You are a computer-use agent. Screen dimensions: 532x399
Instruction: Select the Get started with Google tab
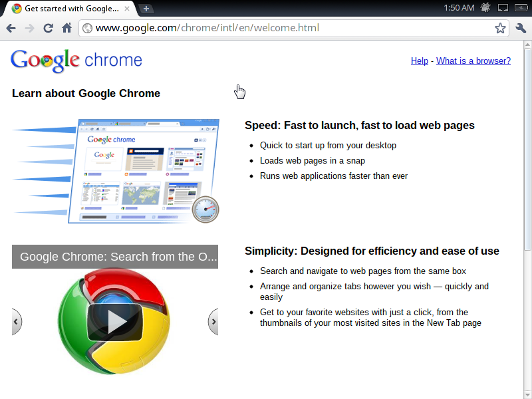click(x=70, y=9)
